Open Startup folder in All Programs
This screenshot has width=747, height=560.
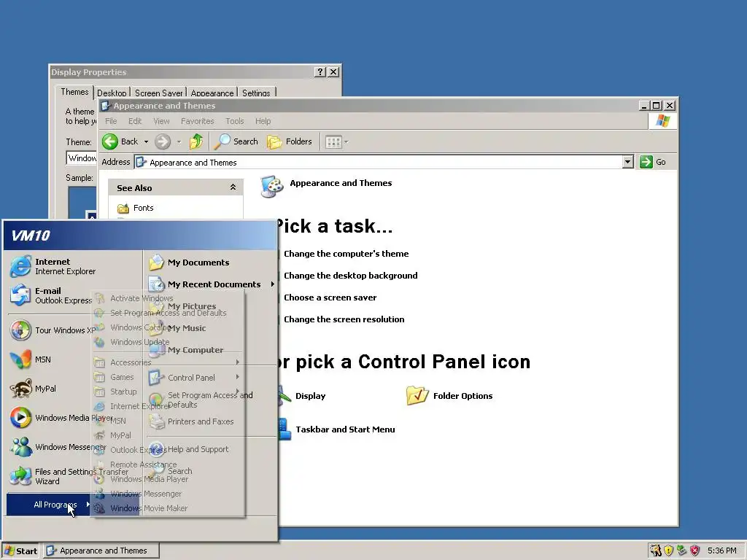point(123,392)
